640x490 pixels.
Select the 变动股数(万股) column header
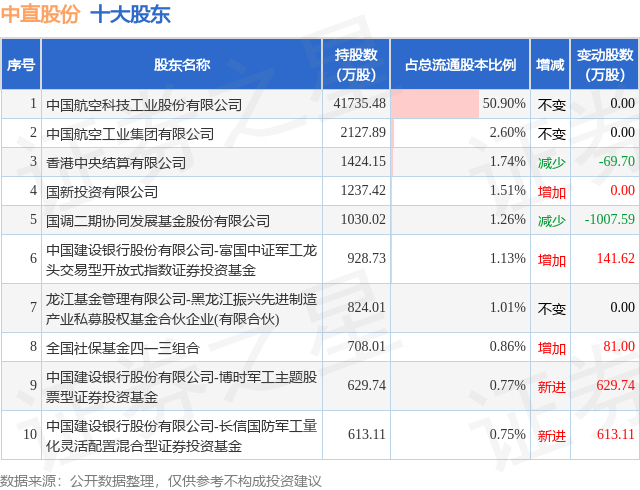pos(605,65)
